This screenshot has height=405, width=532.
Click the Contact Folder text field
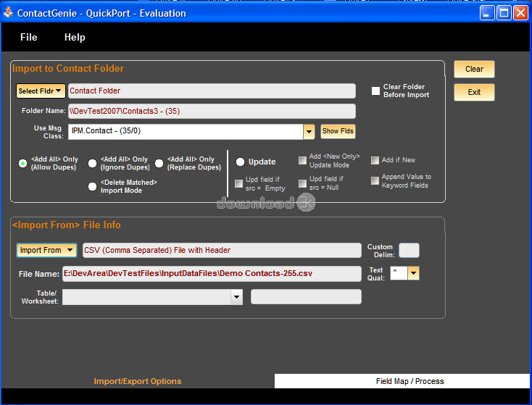click(x=212, y=91)
